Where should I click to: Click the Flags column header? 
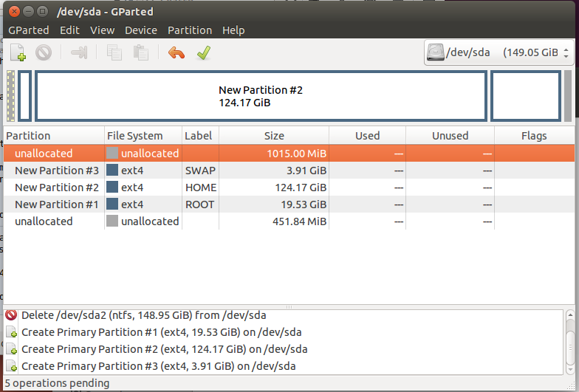pyautogui.click(x=535, y=136)
